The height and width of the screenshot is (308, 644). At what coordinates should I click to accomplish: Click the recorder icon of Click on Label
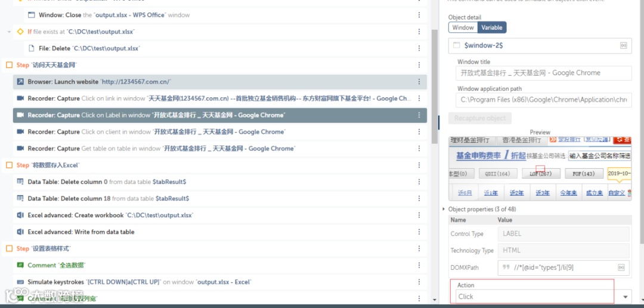tap(20, 115)
